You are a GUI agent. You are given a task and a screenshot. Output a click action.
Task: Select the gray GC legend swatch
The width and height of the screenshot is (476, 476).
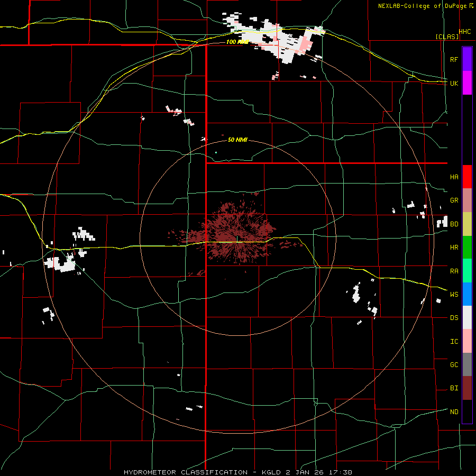(x=467, y=364)
